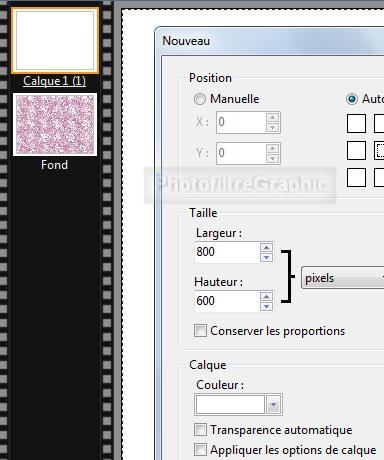Enable Transparence automatique checkbox
Image resolution: width=384 pixels, height=460 pixels.
(x=200, y=430)
